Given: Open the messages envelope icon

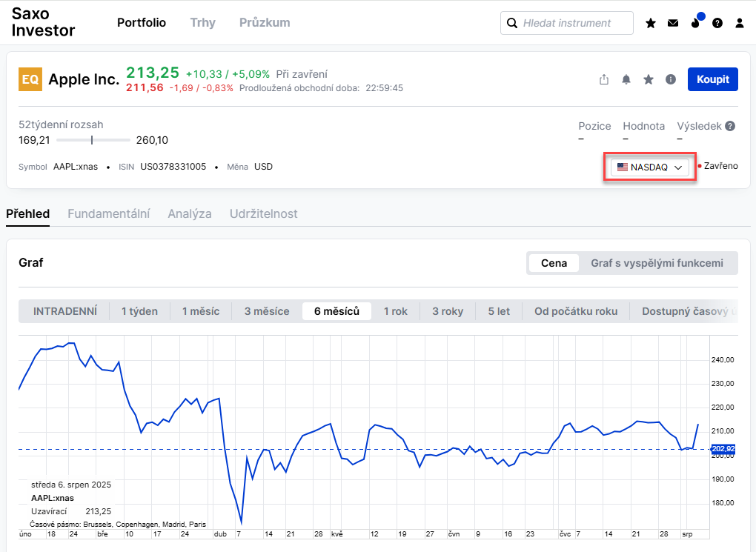Looking at the screenshot, I should [672, 23].
